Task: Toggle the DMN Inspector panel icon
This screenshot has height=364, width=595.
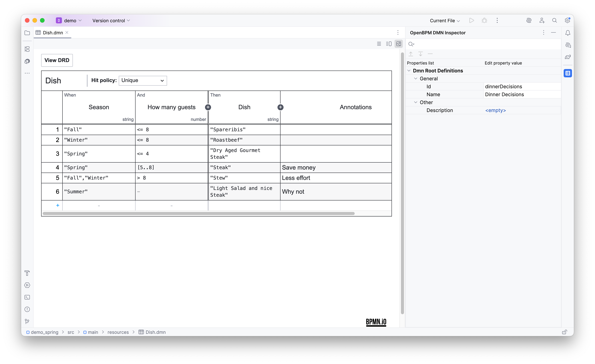Action: pyautogui.click(x=568, y=73)
